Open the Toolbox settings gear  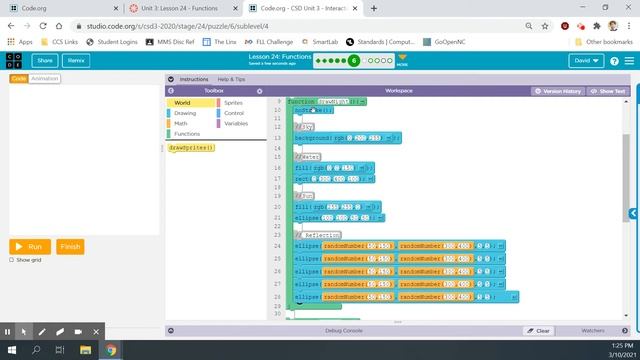pos(260,91)
